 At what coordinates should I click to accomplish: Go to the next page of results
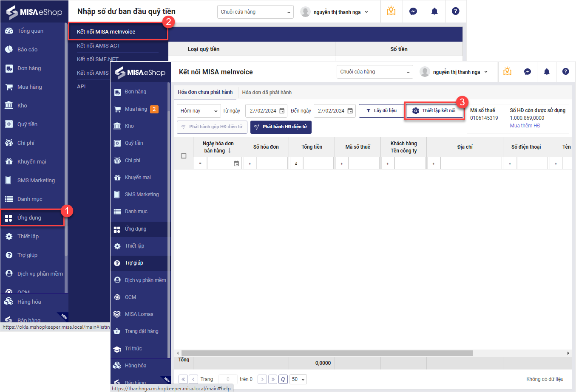pos(262,379)
